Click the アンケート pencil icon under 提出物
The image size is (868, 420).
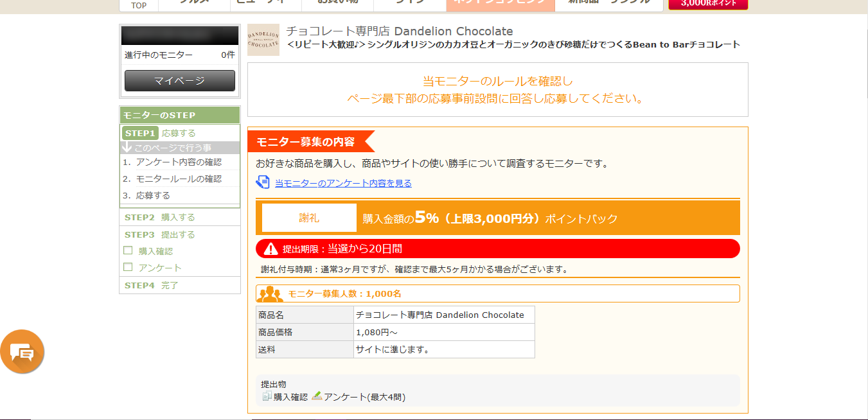(317, 396)
